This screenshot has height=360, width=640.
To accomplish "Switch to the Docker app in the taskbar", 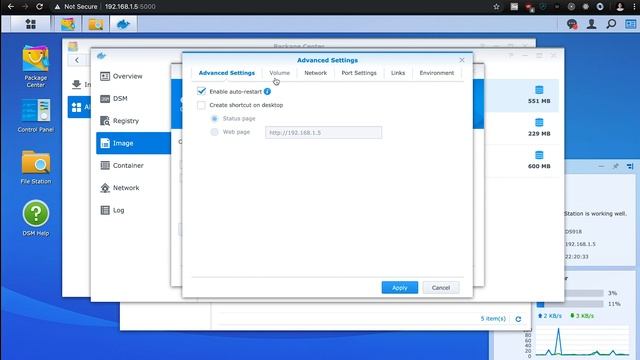I will (x=123, y=24).
